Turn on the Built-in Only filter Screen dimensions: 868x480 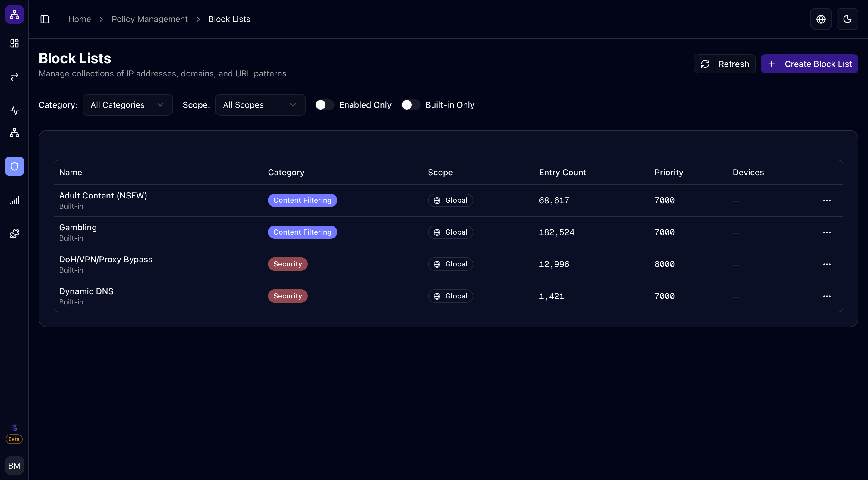coord(410,105)
